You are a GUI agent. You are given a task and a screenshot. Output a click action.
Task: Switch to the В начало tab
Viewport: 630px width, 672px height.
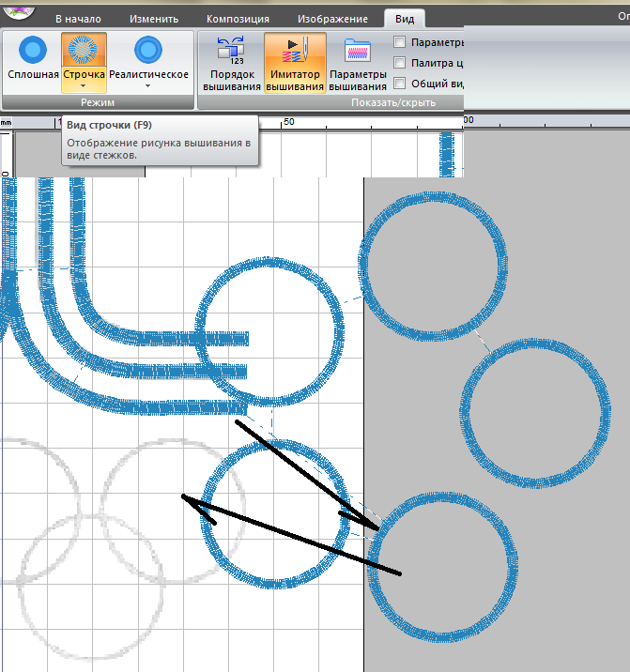pos(78,19)
